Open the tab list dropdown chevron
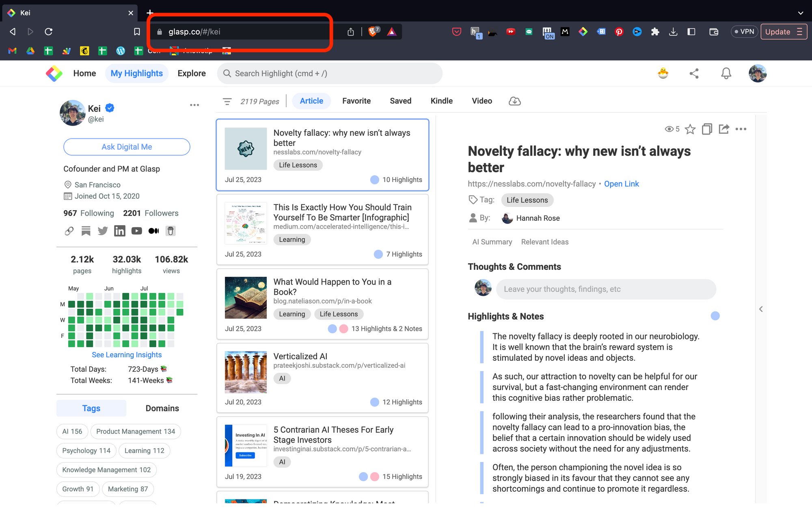The image size is (812, 508). pyautogui.click(x=801, y=13)
